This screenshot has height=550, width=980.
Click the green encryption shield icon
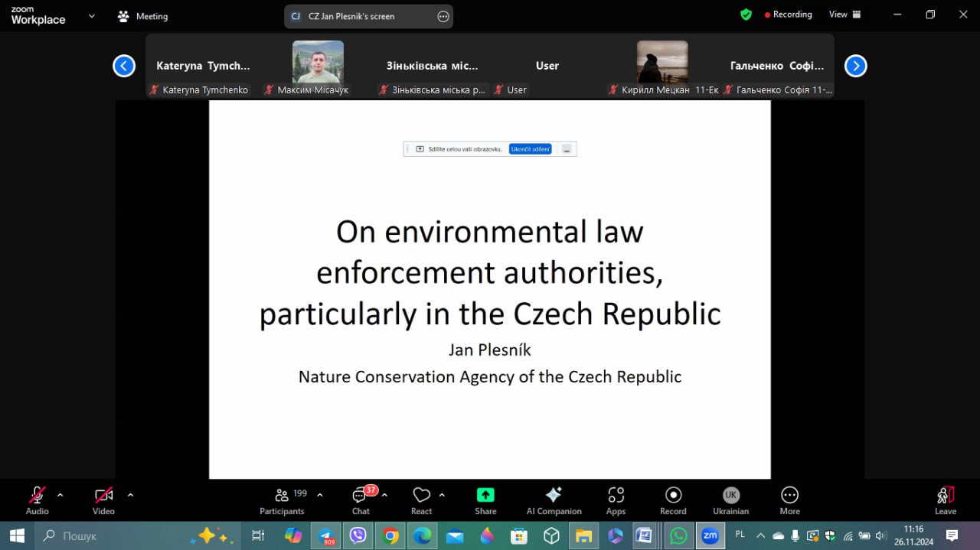746,15
